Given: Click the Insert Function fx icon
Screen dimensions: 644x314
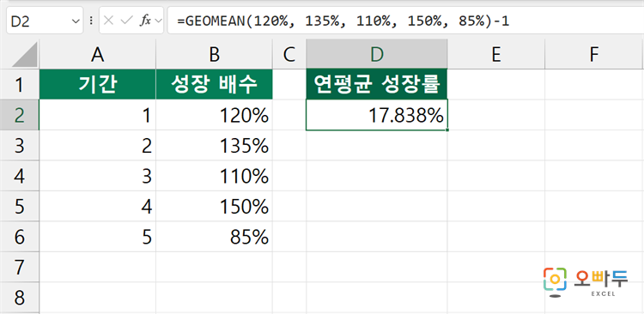Looking at the screenshot, I should coord(145,21).
